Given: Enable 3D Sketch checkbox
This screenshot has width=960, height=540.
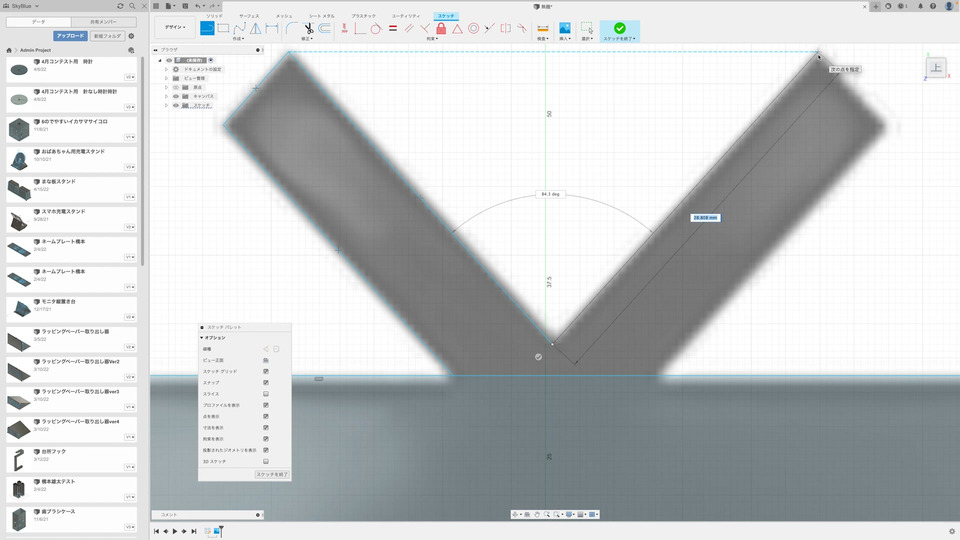Looking at the screenshot, I should tap(266, 461).
